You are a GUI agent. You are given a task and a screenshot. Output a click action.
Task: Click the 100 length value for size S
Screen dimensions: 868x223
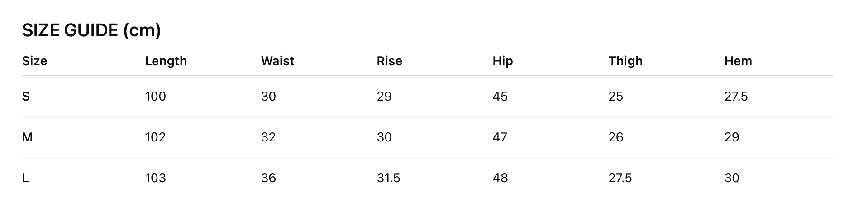point(155,96)
